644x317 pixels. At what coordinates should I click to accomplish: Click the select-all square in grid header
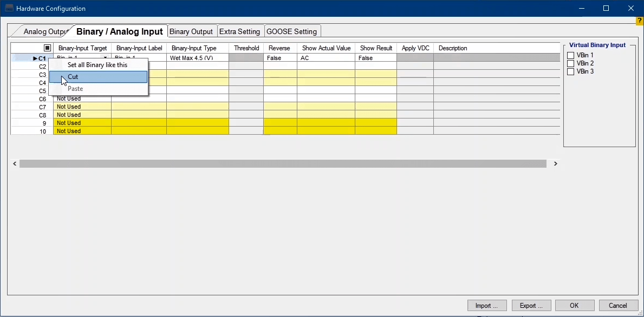[47, 48]
